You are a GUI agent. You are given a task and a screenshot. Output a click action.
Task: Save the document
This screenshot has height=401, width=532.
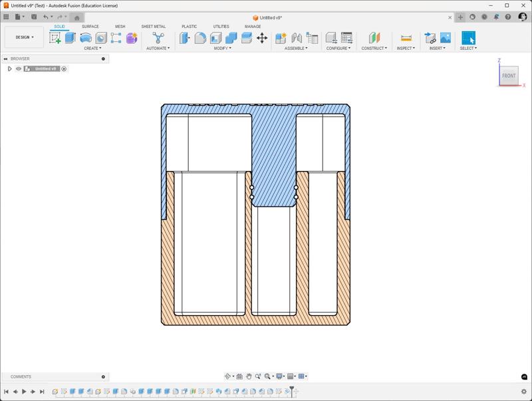point(34,17)
